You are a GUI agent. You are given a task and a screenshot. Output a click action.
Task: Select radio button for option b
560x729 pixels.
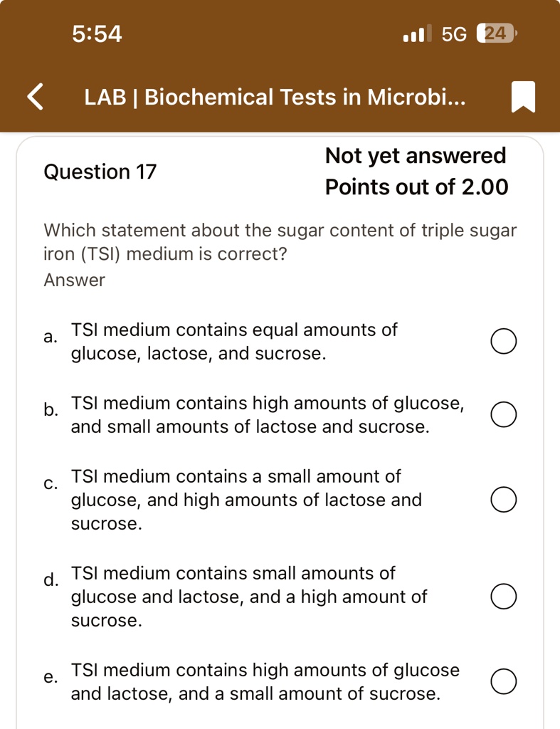tap(503, 414)
